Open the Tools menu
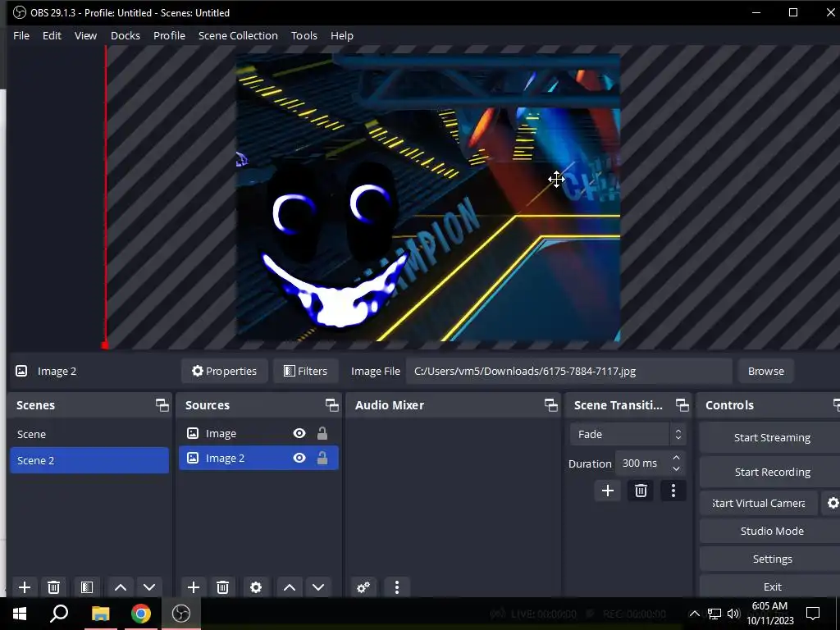Image resolution: width=840 pixels, height=630 pixels. click(x=304, y=35)
